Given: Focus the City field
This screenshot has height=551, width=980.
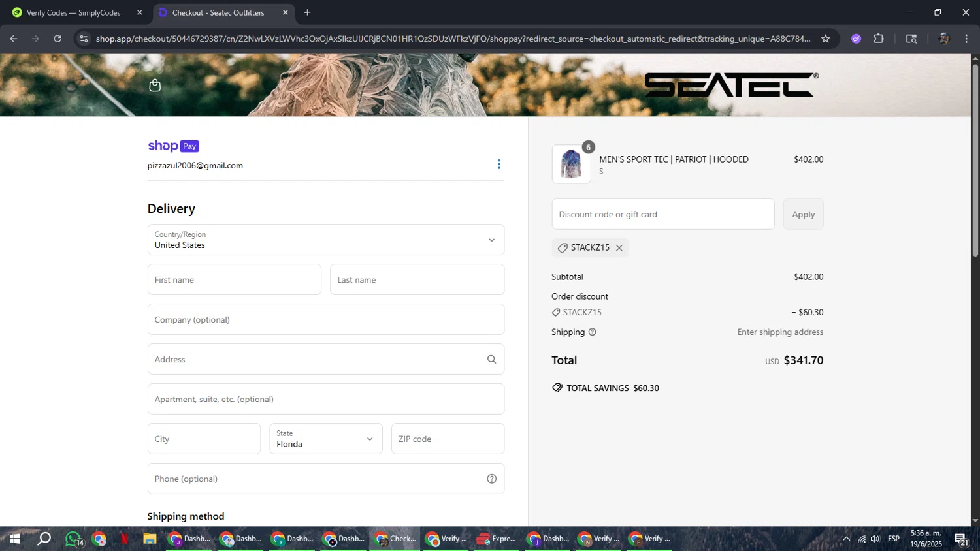Looking at the screenshot, I should tap(204, 439).
